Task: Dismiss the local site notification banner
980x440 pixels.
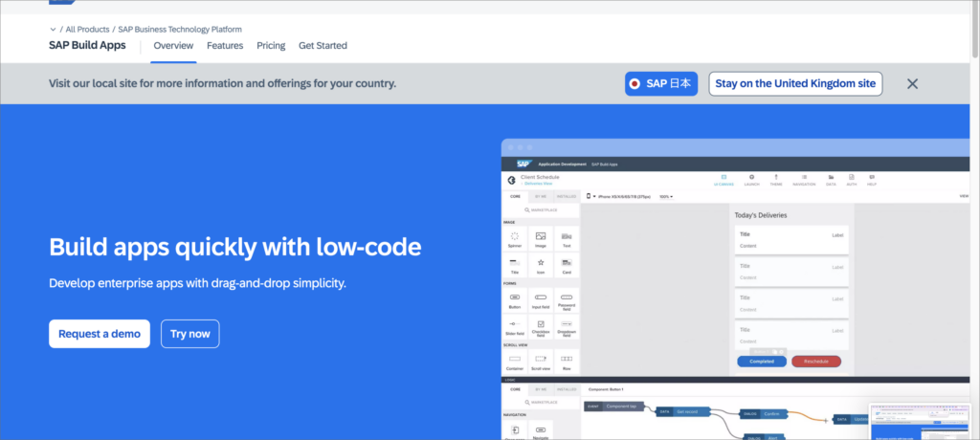Action: click(912, 83)
